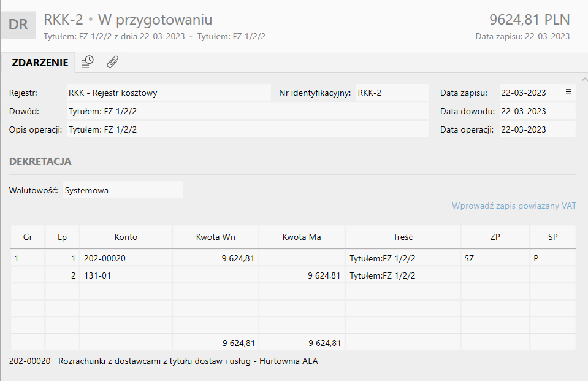This screenshot has height=381, width=588.
Task: Click the DR document type badge
Action: pos(18,25)
